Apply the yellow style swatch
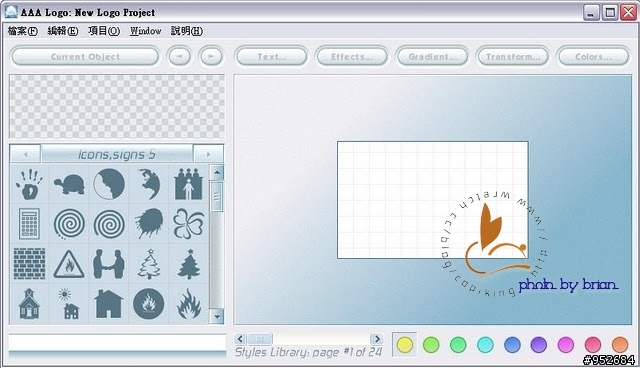 (404, 345)
